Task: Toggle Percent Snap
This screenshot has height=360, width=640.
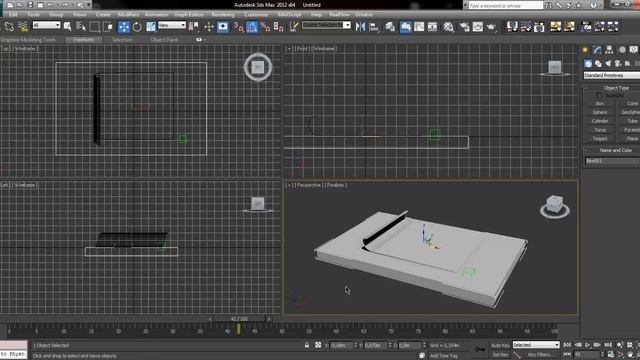Action: coord(265,27)
